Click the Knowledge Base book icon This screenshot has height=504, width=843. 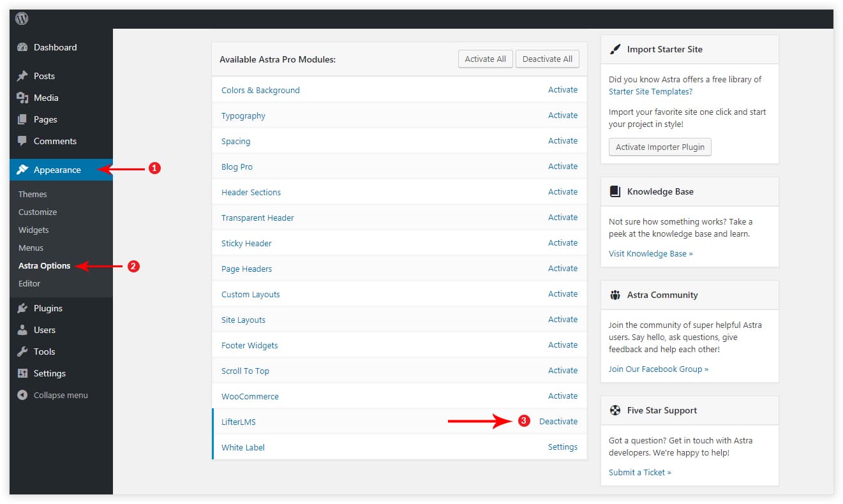pyautogui.click(x=615, y=191)
